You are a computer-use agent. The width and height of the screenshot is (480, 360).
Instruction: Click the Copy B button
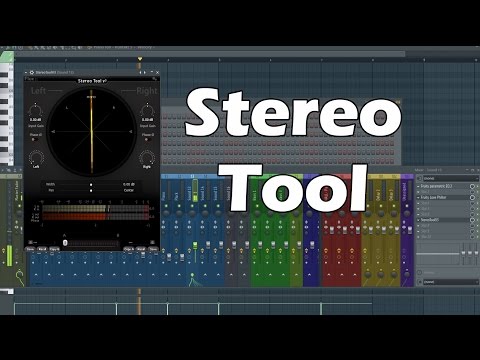[x=54, y=249]
